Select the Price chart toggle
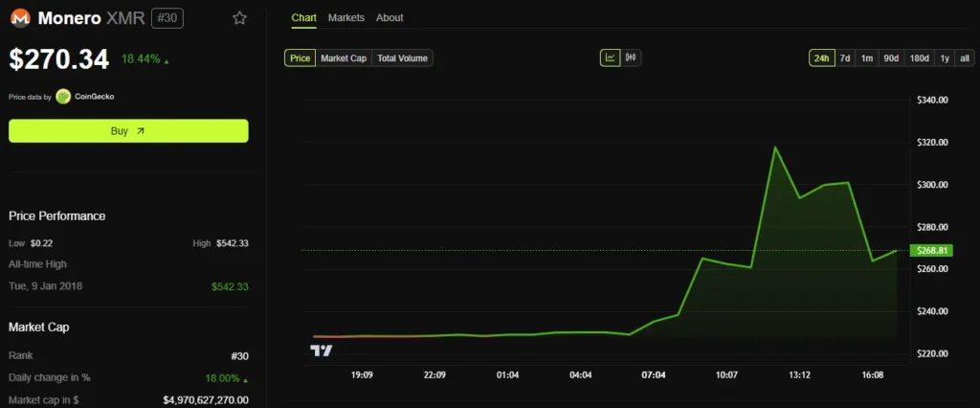The height and width of the screenshot is (408, 980). click(300, 58)
